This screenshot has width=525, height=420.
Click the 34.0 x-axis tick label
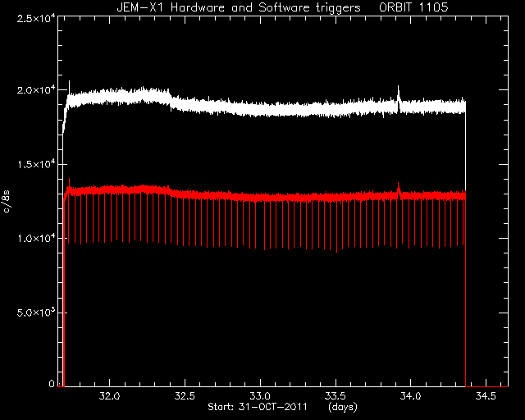click(410, 396)
